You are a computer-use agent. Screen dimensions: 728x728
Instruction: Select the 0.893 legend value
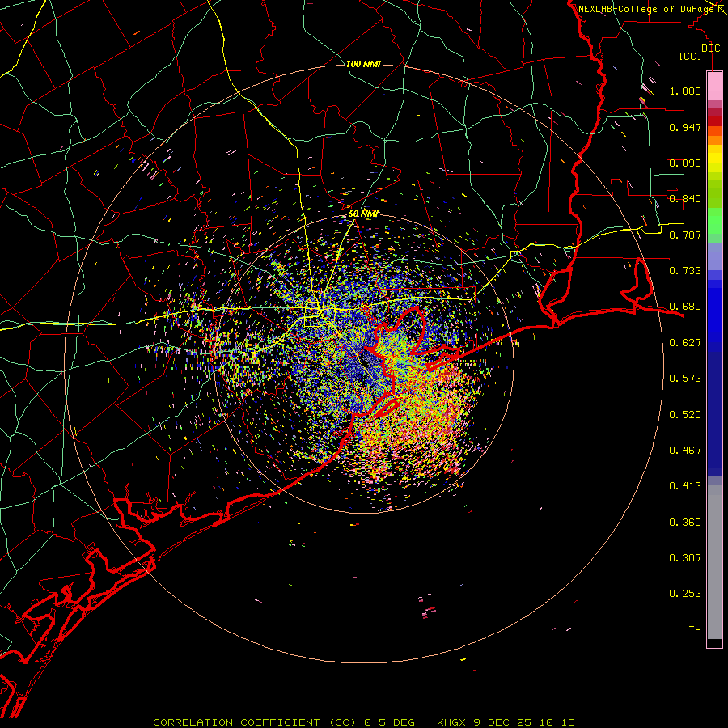point(685,163)
